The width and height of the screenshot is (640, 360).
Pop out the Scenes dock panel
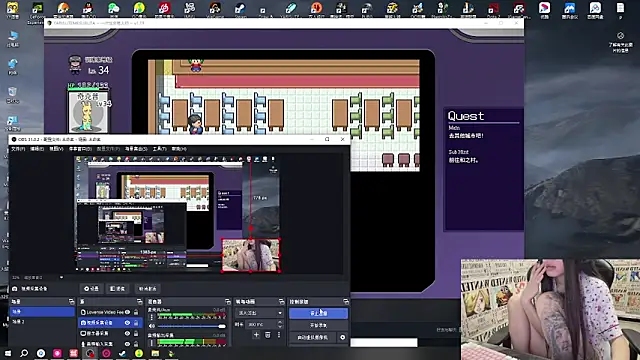pyautogui.click(x=71, y=302)
